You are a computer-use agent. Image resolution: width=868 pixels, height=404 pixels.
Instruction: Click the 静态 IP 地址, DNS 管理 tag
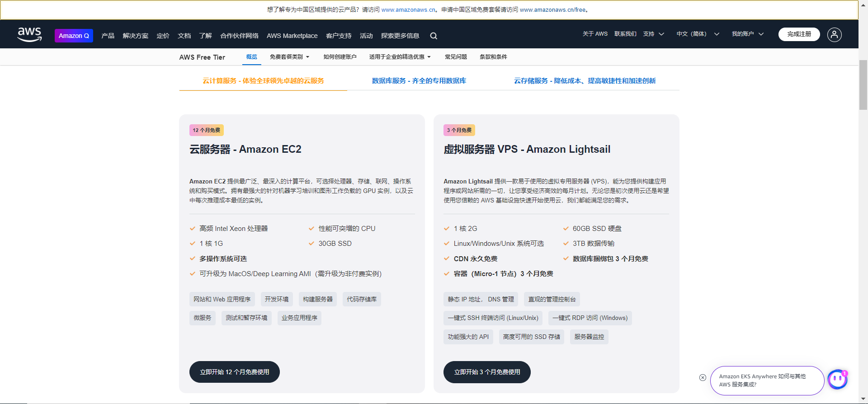(x=481, y=299)
